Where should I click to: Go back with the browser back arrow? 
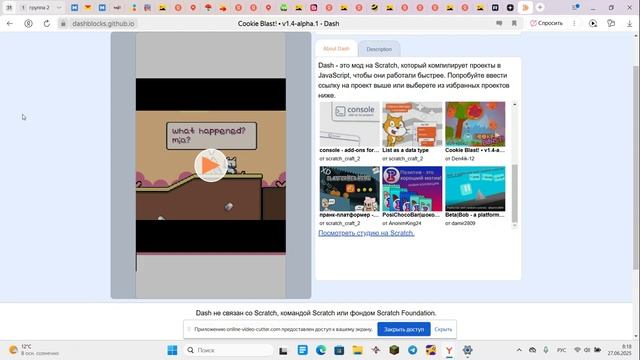click(x=10, y=24)
